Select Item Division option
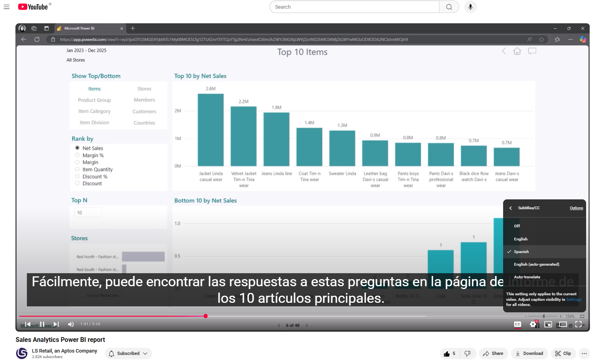The width and height of the screenshot is (596, 364). 94,123
